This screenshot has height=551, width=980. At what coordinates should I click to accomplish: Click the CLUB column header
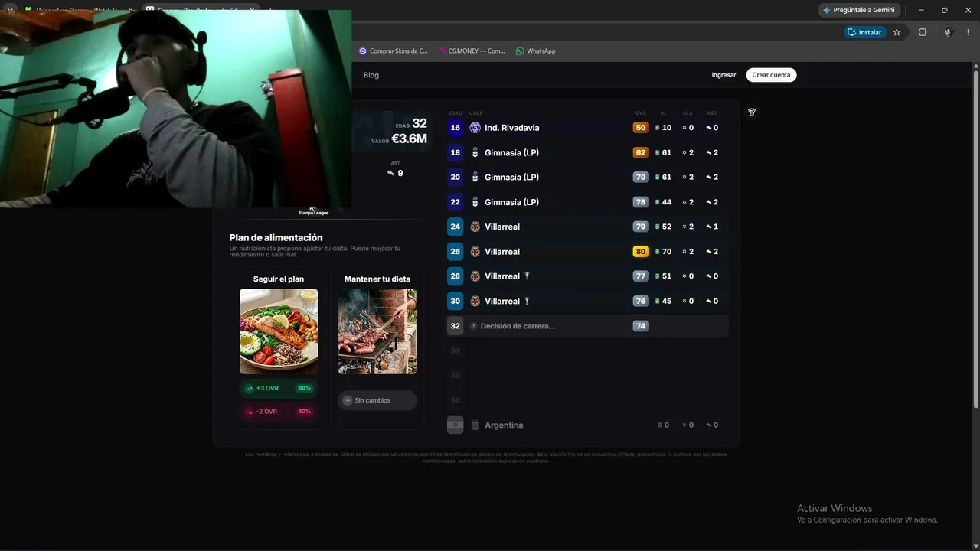pyautogui.click(x=476, y=113)
